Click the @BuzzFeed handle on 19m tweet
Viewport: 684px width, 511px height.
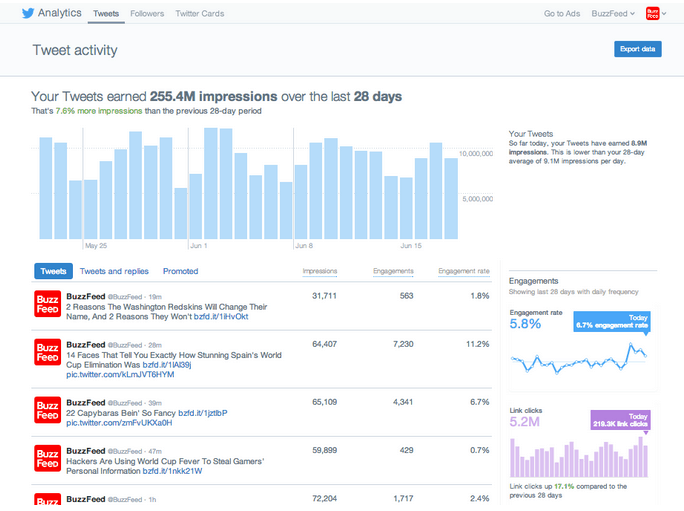tap(125, 297)
